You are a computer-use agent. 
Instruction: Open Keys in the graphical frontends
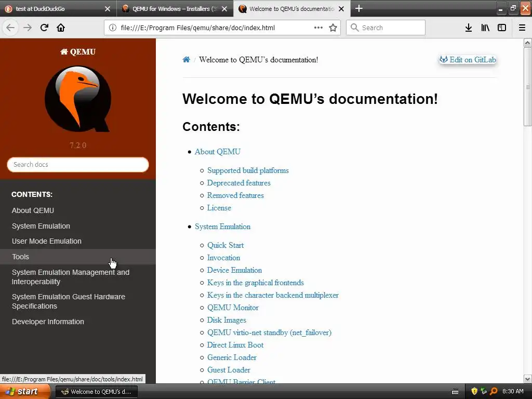(x=256, y=283)
